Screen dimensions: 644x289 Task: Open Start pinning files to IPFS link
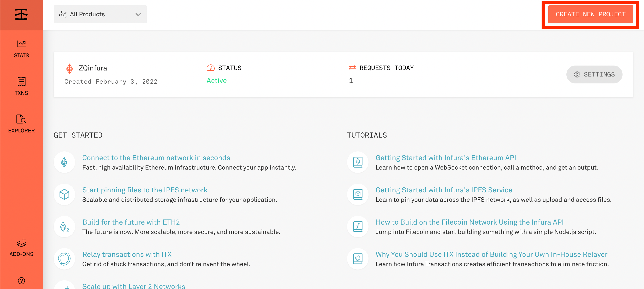pyautogui.click(x=145, y=190)
